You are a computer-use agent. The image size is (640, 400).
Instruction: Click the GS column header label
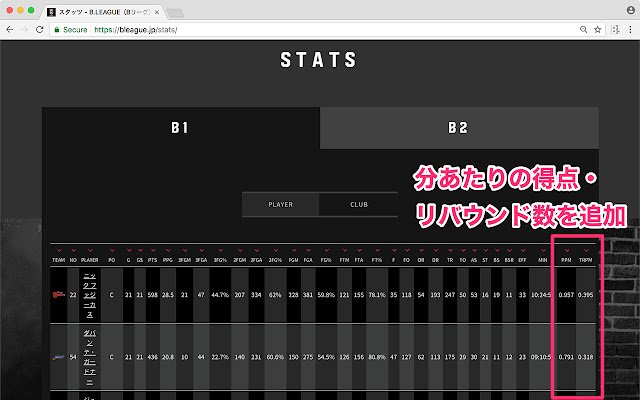coord(140,260)
